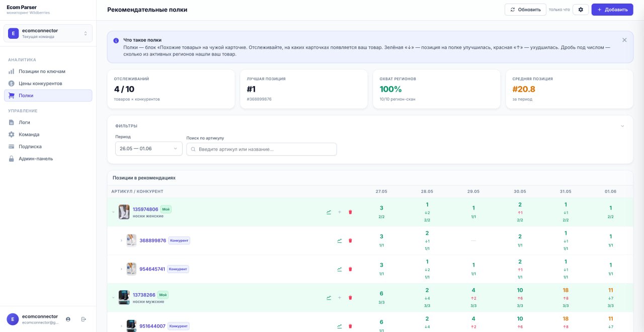Open the Период date range dropdown

point(149,149)
